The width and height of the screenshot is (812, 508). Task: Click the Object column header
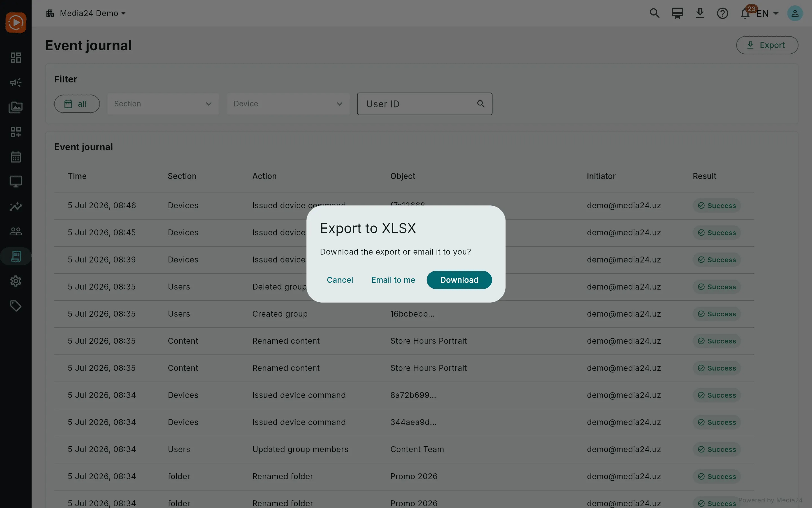tap(403, 176)
